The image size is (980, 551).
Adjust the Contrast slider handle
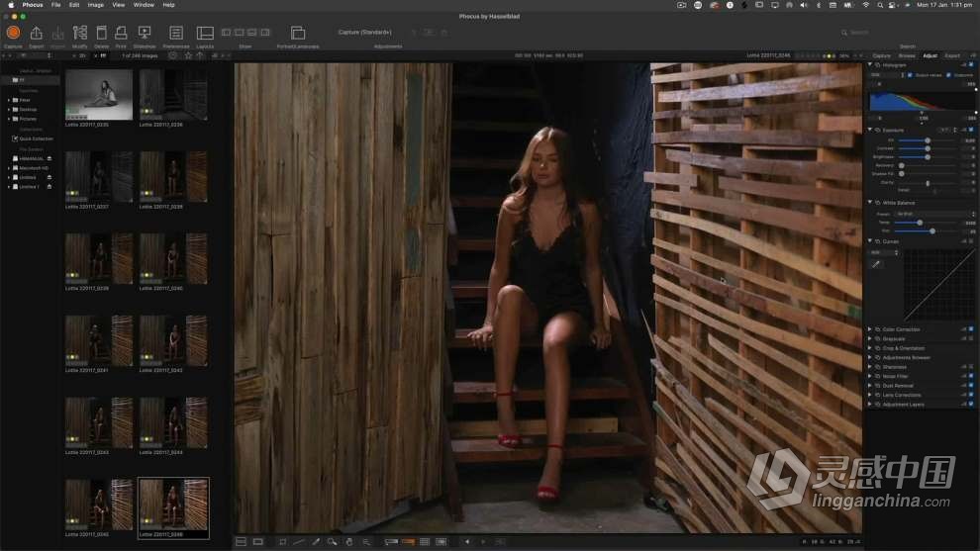(x=928, y=148)
